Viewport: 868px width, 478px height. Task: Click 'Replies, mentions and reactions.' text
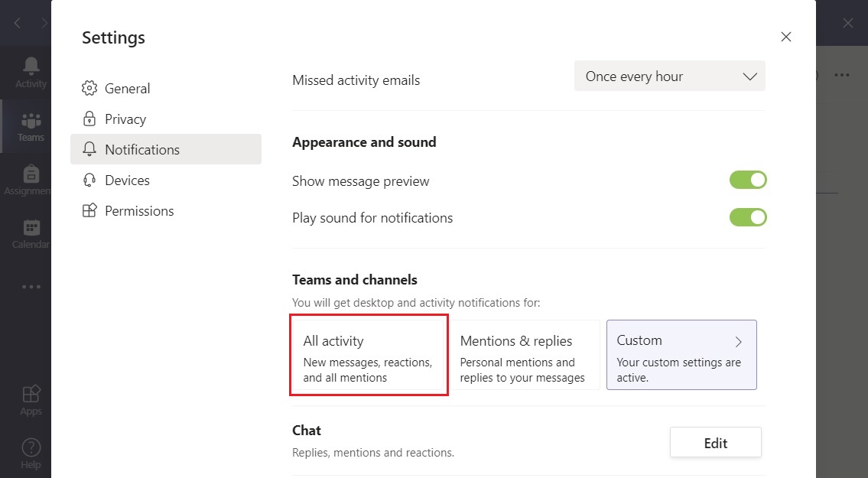pos(373,453)
